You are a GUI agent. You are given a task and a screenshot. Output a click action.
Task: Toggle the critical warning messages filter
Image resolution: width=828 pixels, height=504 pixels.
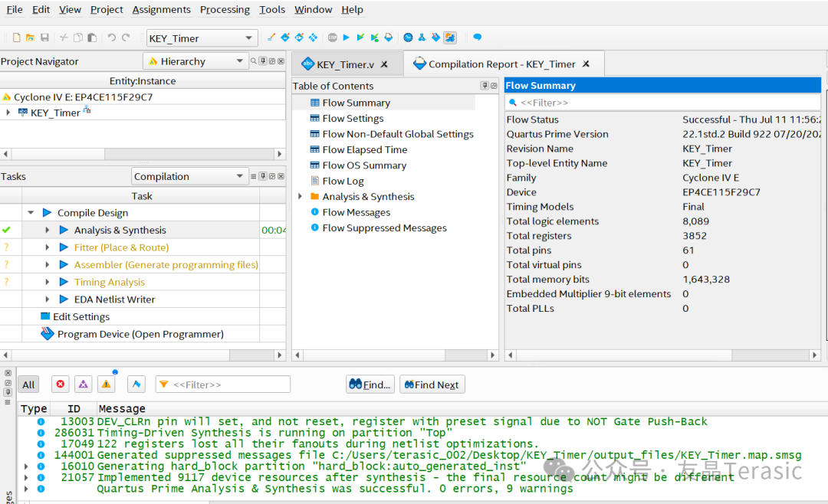(x=84, y=385)
